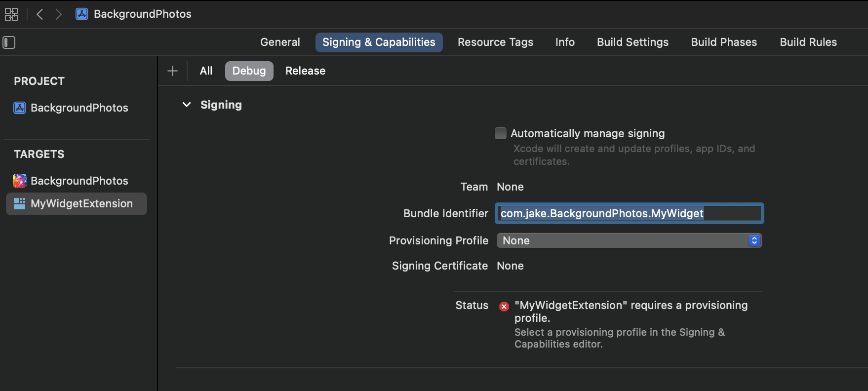Open the General tab

pos(280,42)
